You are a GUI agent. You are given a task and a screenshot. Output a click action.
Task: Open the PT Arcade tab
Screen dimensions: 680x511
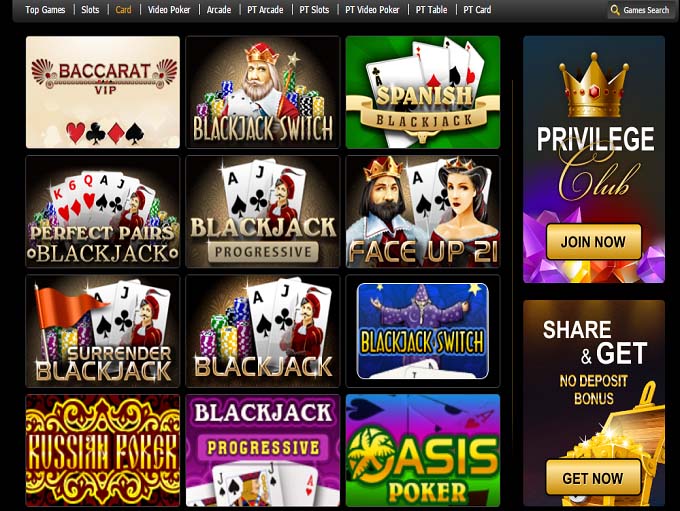(265, 10)
